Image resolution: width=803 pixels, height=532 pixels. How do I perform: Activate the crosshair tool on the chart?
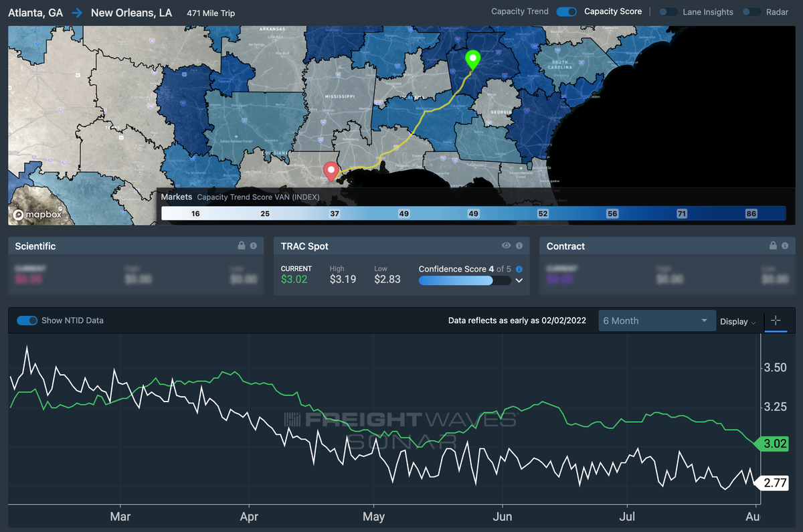coord(776,321)
